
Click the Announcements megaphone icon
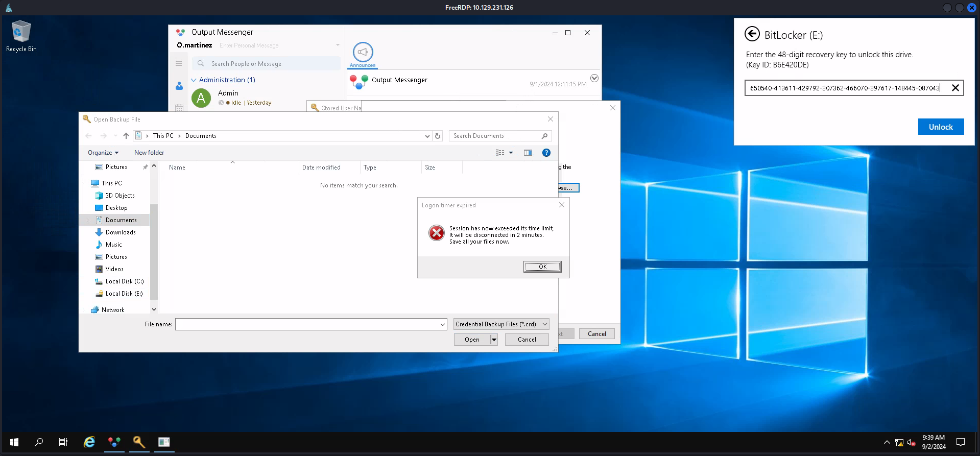click(x=363, y=53)
